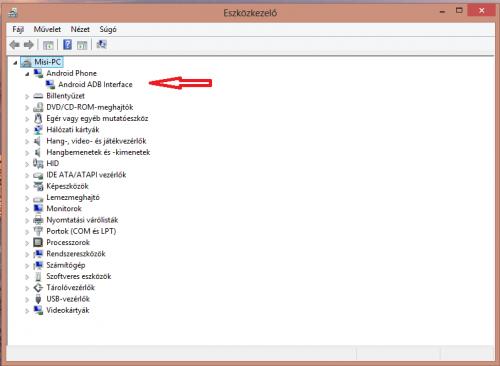Expand the Portok (COM és LPT) category
This screenshot has height=366, width=500.
point(27,232)
